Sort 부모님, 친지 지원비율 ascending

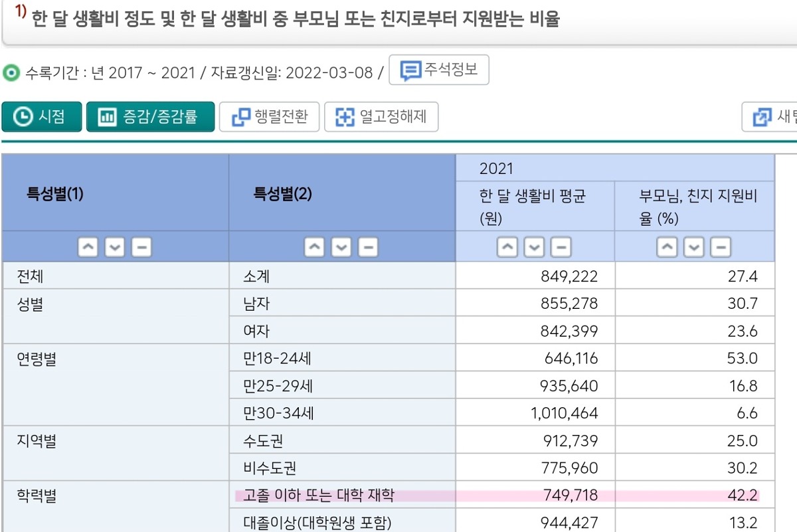667,247
